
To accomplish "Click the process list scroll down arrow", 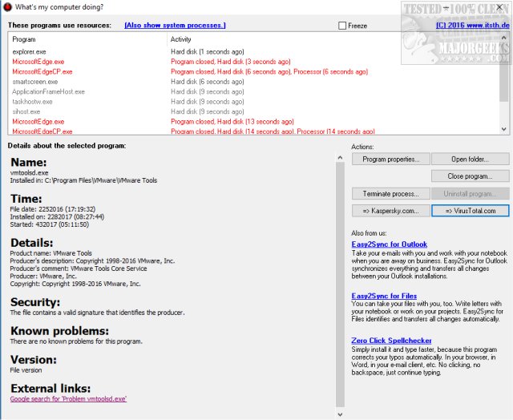I will [x=504, y=130].
